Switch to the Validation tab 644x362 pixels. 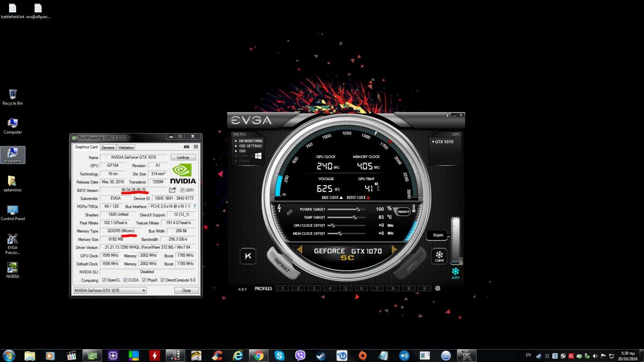[126, 147]
